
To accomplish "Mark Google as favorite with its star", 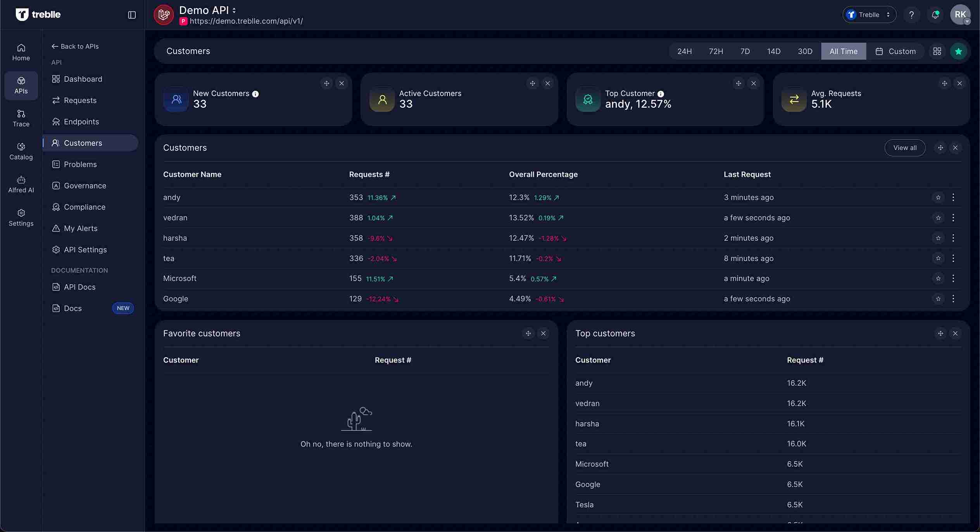I will click(938, 299).
